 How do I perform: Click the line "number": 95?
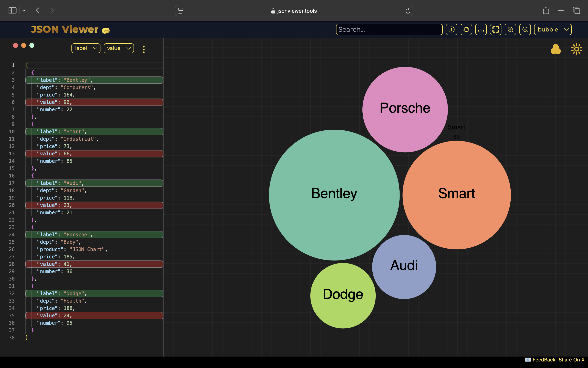point(55,323)
